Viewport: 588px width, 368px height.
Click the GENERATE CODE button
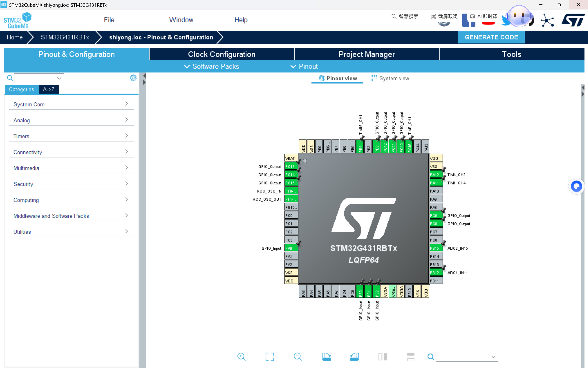[x=491, y=37]
